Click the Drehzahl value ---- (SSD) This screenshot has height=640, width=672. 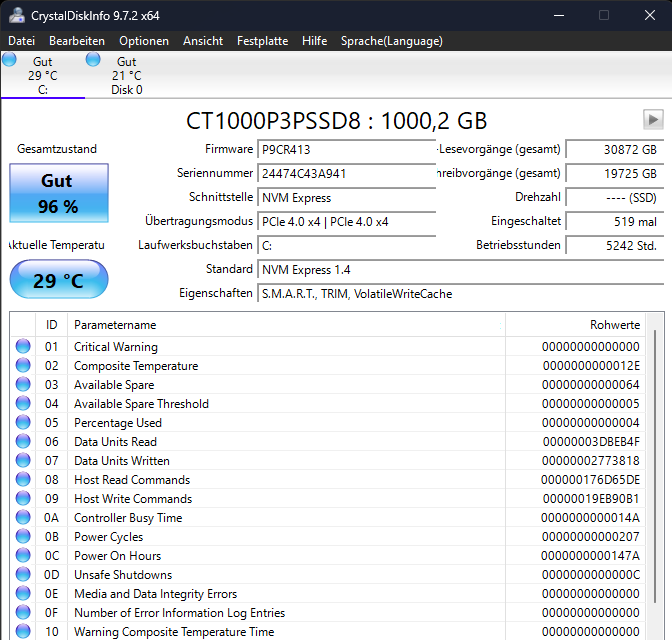[615, 198]
